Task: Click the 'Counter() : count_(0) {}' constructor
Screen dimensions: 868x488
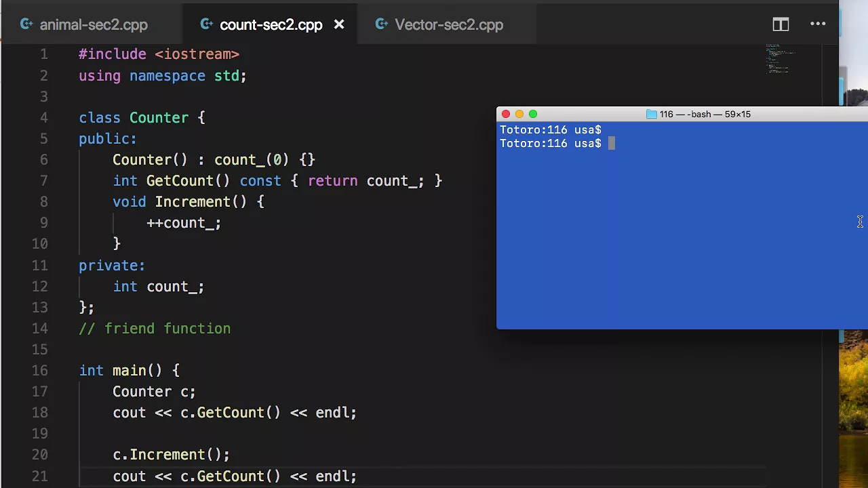Action: click(214, 160)
